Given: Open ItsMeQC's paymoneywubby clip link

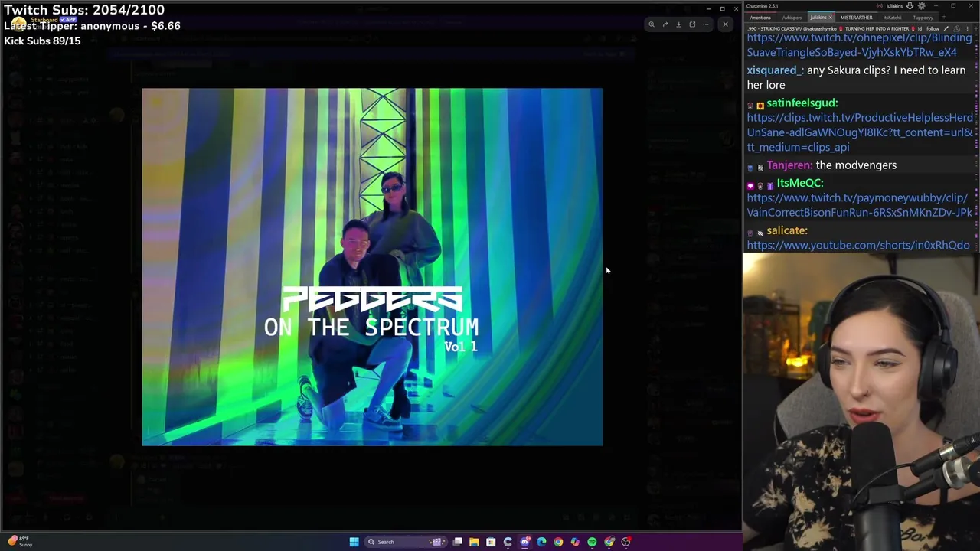Looking at the screenshot, I should coord(859,205).
